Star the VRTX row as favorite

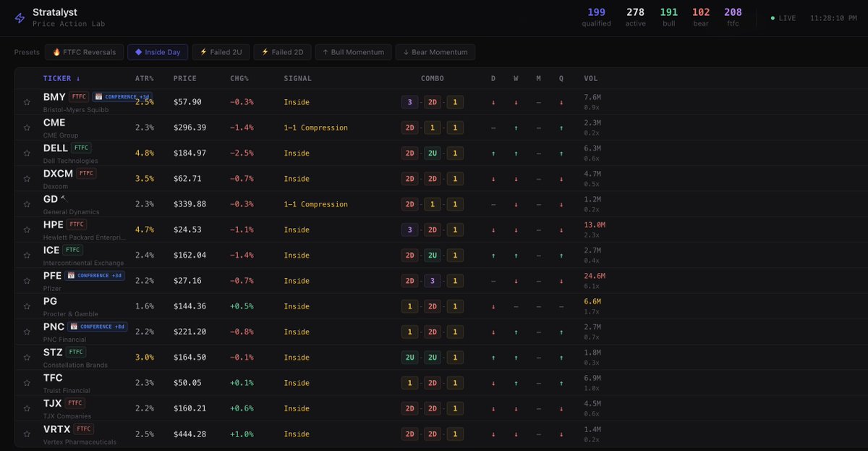27,434
